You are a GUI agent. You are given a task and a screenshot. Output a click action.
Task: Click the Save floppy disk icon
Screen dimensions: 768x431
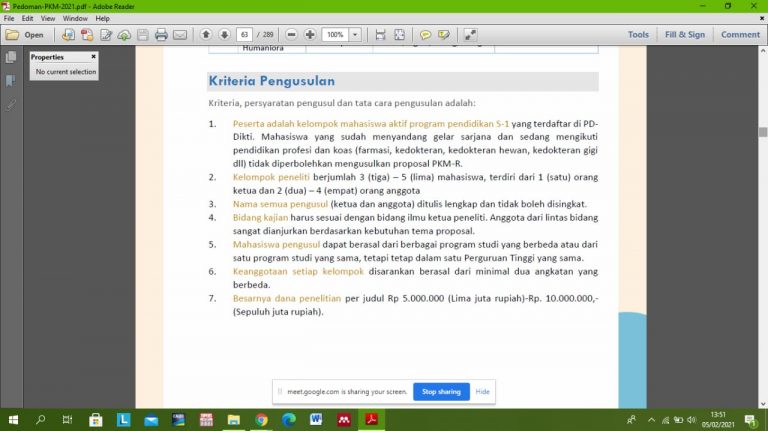click(x=142, y=35)
